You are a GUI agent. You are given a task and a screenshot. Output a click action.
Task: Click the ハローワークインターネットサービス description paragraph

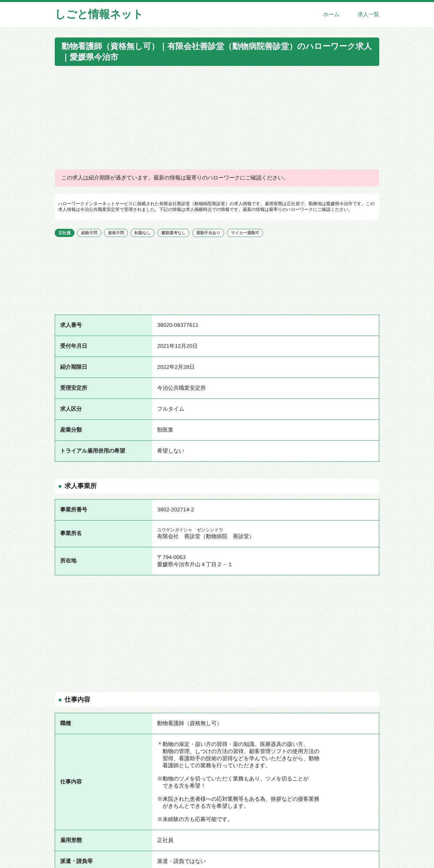tap(217, 207)
